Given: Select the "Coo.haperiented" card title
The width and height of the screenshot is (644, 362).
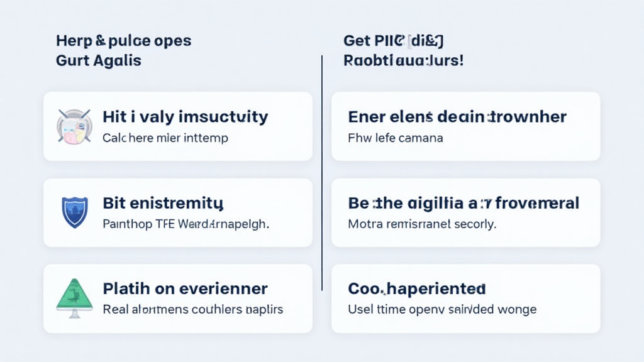Looking at the screenshot, I should tap(417, 288).
